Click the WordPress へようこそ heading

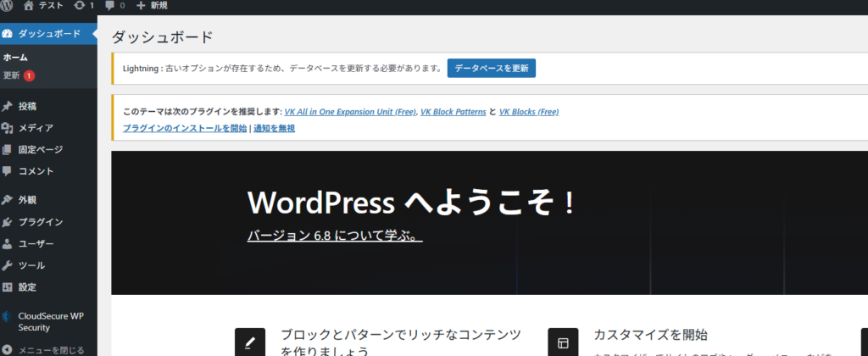point(410,203)
